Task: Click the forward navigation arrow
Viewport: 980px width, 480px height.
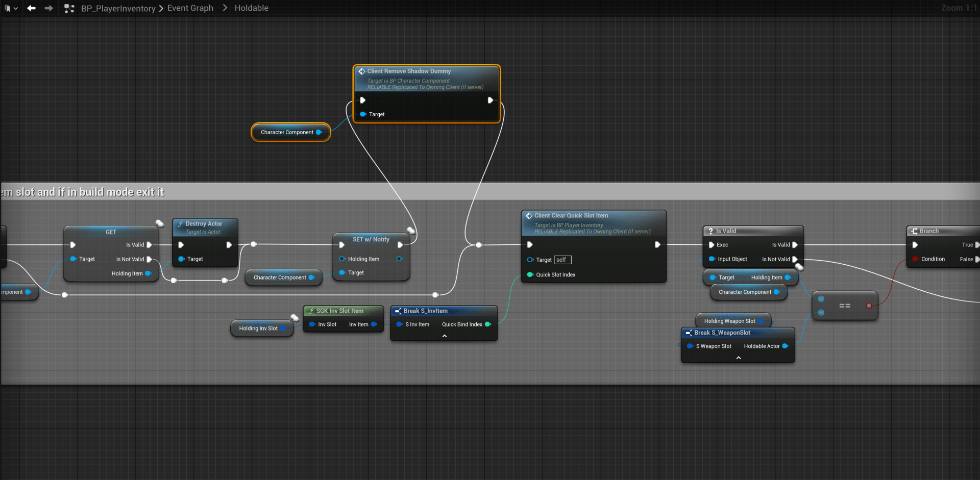Action: (x=48, y=8)
